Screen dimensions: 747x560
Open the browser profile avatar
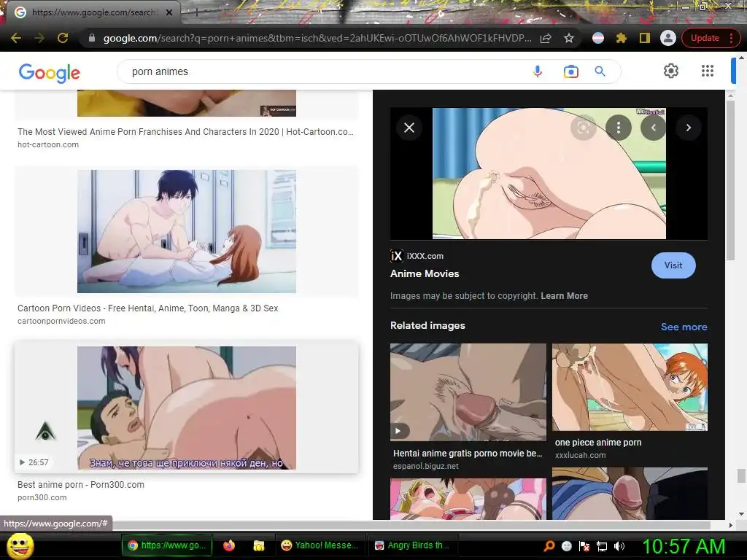pyautogui.click(x=668, y=38)
